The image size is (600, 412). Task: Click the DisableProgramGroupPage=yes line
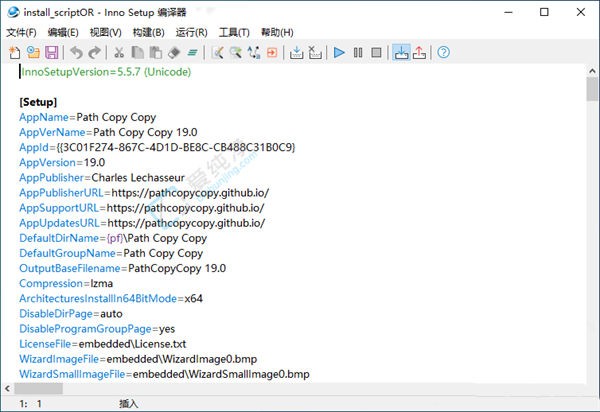pos(97,329)
